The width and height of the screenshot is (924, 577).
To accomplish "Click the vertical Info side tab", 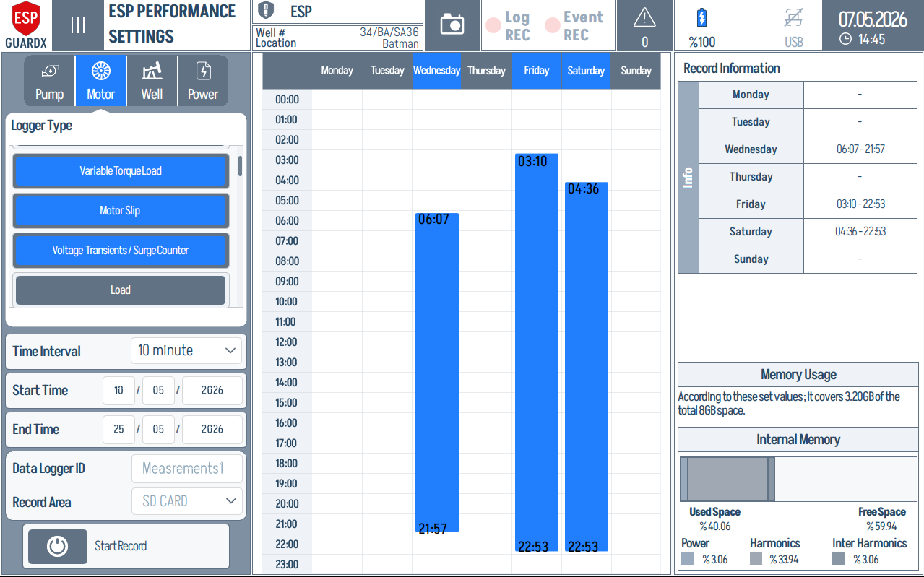I will (688, 178).
